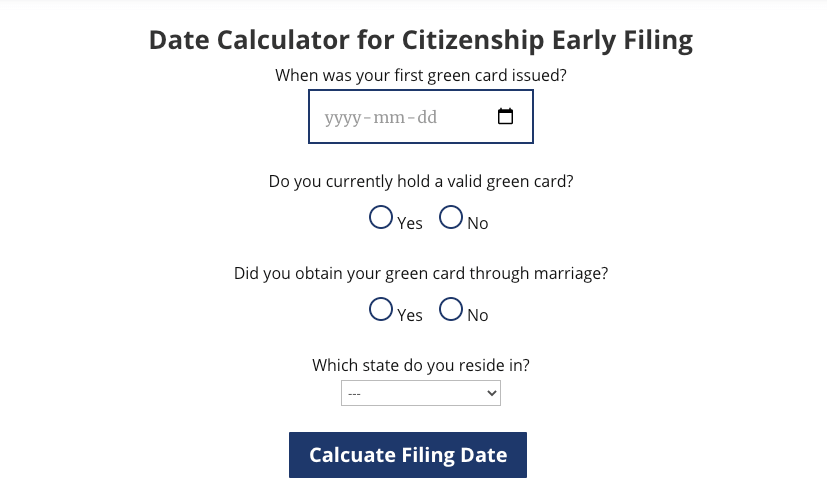Click the No label text under marriage question
Image resolution: width=827 pixels, height=502 pixels.
tap(478, 315)
